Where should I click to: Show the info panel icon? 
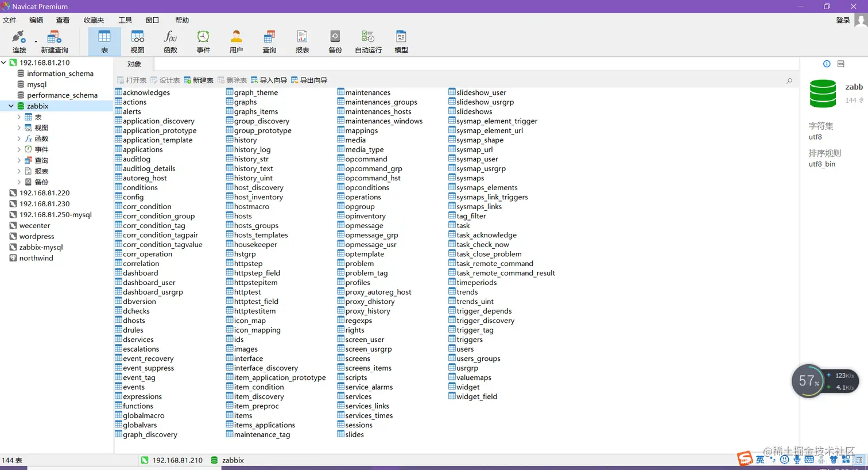point(827,64)
